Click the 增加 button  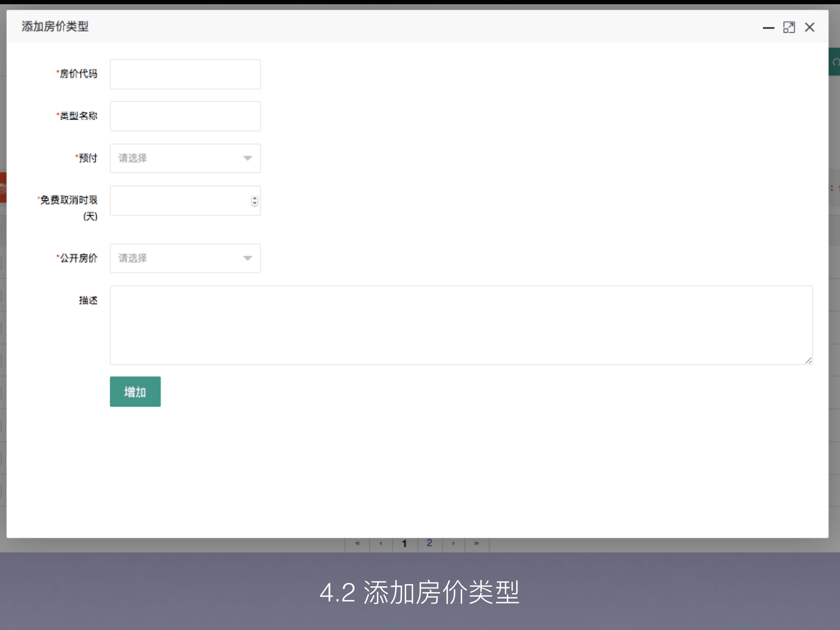coord(135,391)
